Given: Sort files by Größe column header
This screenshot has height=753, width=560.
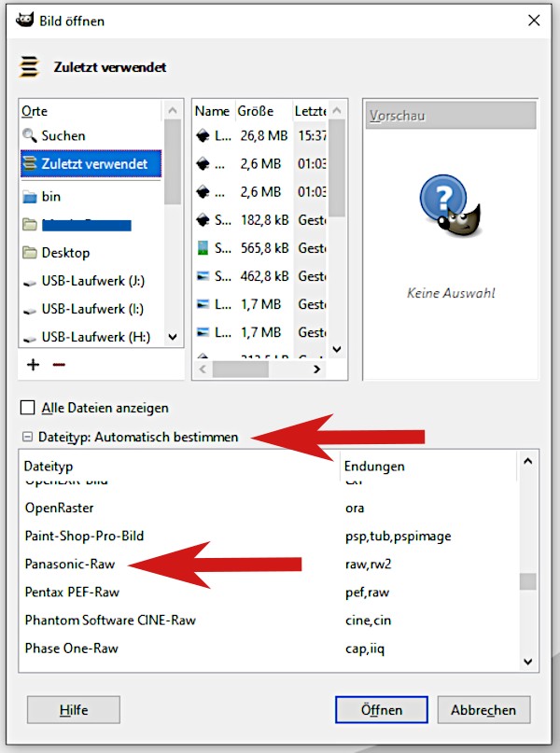Looking at the screenshot, I should tap(256, 111).
